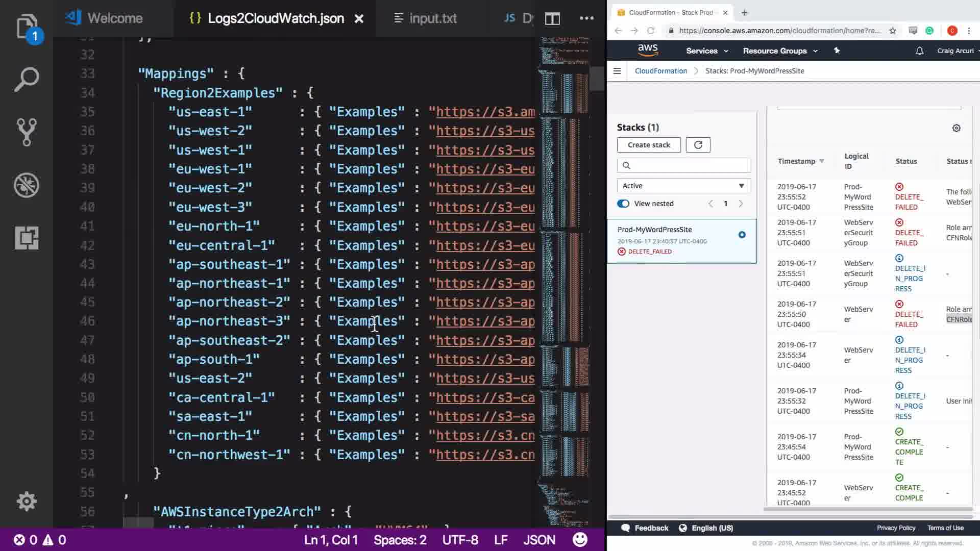Image resolution: width=980 pixels, height=551 pixels.
Task: Click the split editor icon
Action: pyautogui.click(x=552, y=19)
